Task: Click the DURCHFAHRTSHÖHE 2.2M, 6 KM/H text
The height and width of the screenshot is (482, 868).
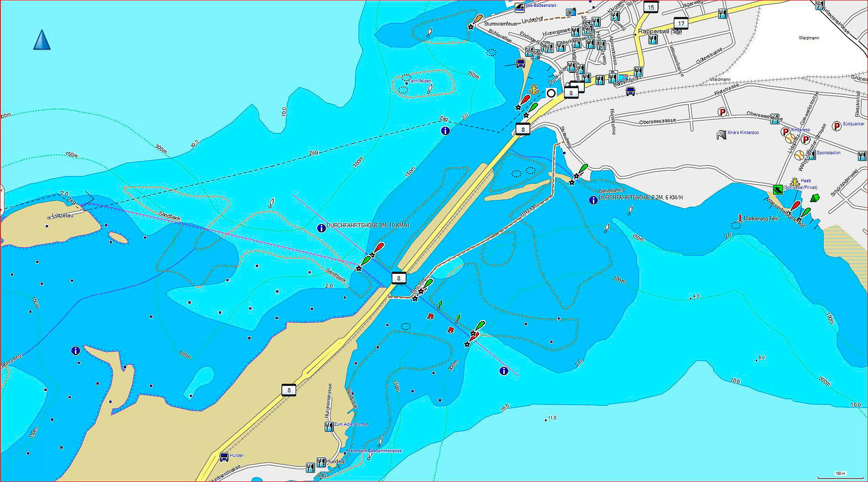Action: pos(641,198)
